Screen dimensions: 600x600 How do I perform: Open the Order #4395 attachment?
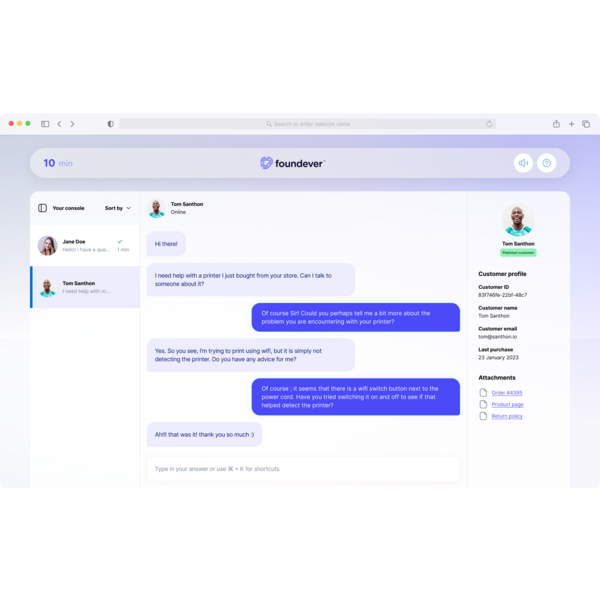507,393
